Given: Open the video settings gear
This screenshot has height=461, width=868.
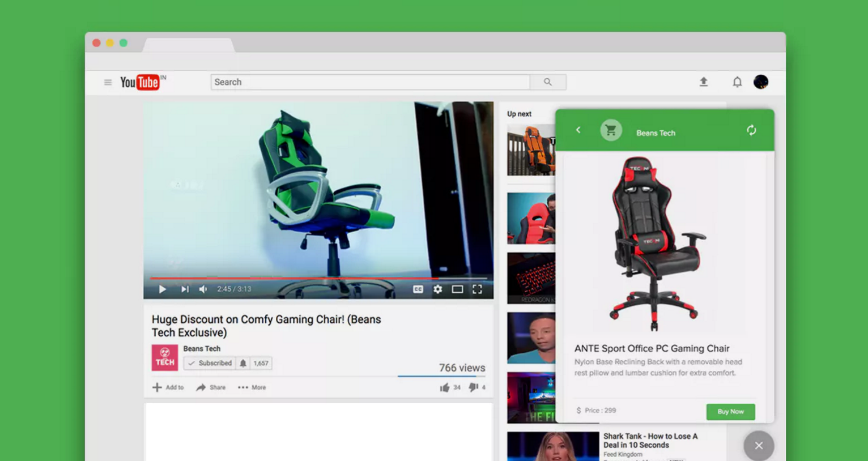Looking at the screenshot, I should coord(437,289).
